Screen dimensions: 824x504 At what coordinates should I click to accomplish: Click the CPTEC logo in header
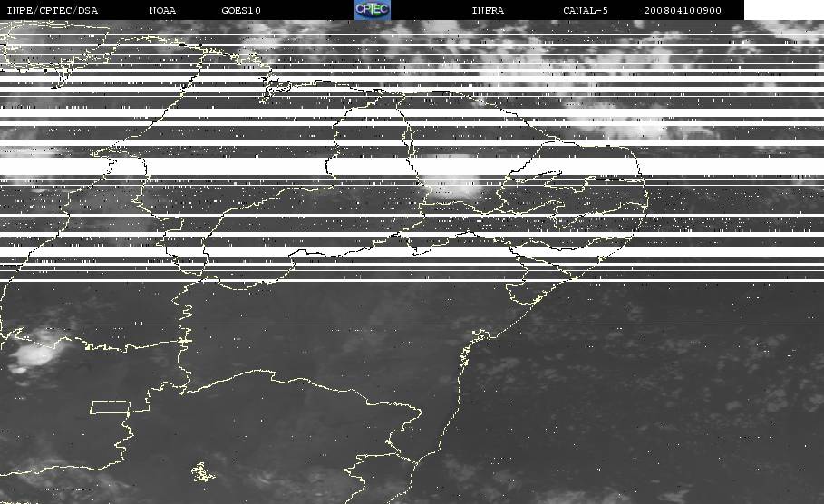coord(373,9)
